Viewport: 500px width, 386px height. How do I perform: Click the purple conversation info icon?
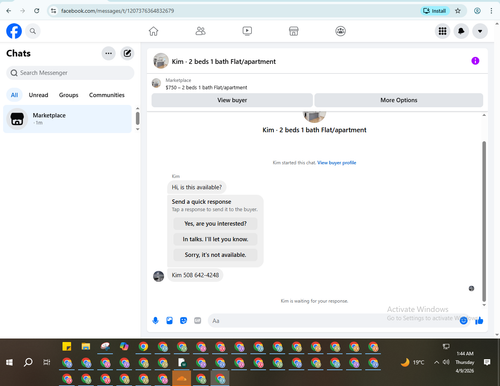475,61
